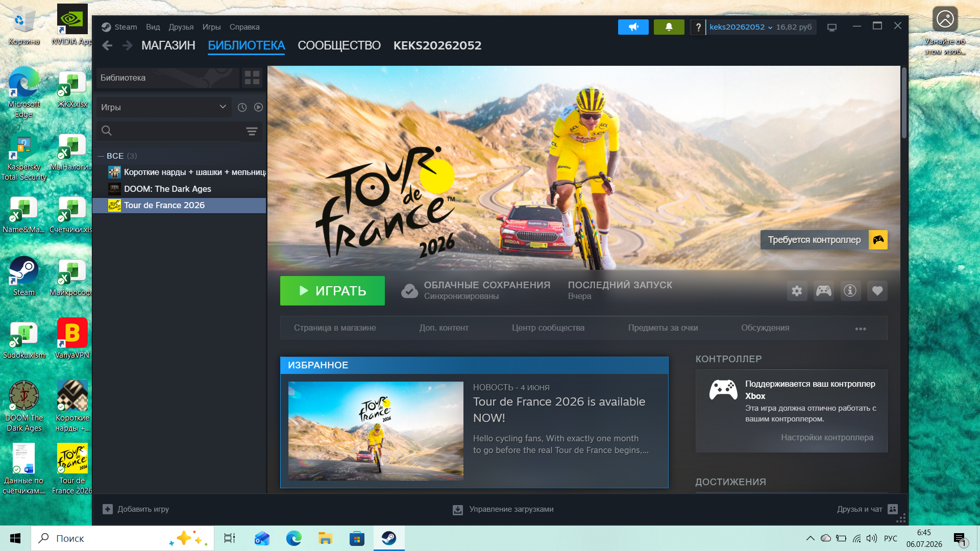The height and width of the screenshot is (551, 980).
Task: Open the Вид menu
Action: [x=153, y=27]
